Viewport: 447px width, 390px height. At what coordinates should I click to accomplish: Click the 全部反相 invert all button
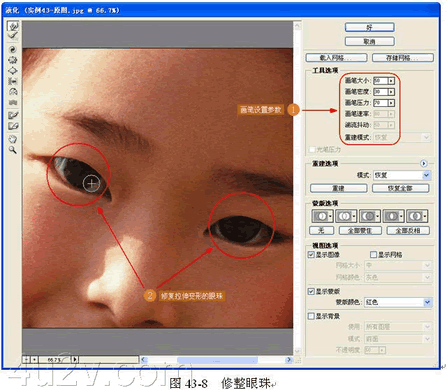(408, 230)
